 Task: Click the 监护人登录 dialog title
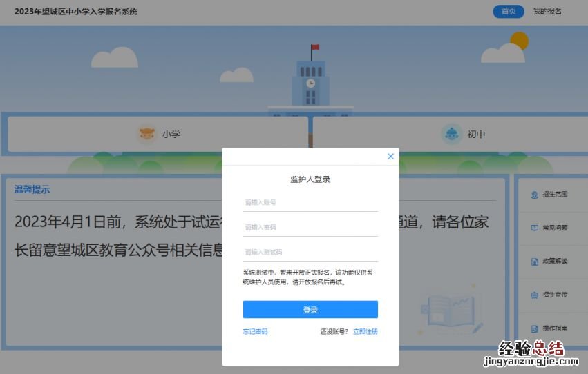coord(310,179)
